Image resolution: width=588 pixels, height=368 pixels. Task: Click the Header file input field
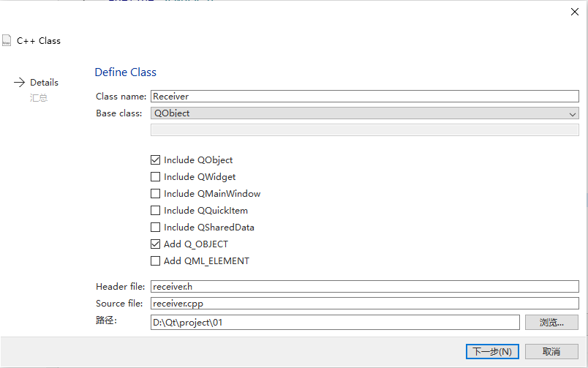[364, 286]
